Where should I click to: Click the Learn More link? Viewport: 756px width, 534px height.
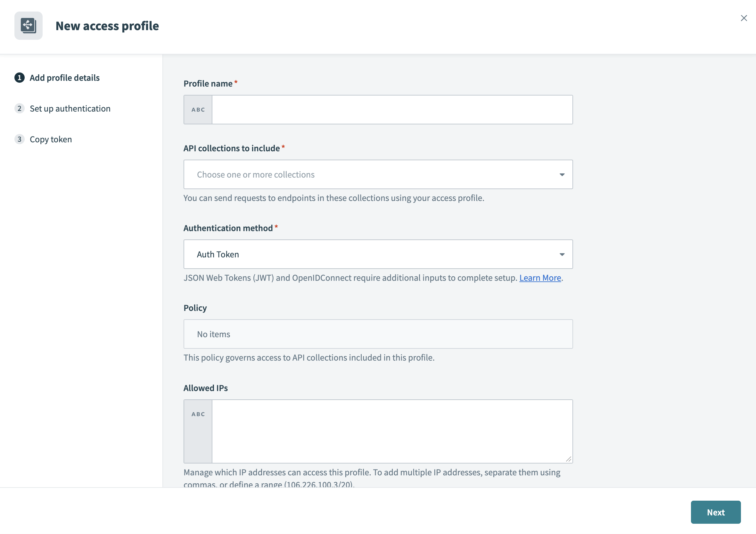point(540,278)
